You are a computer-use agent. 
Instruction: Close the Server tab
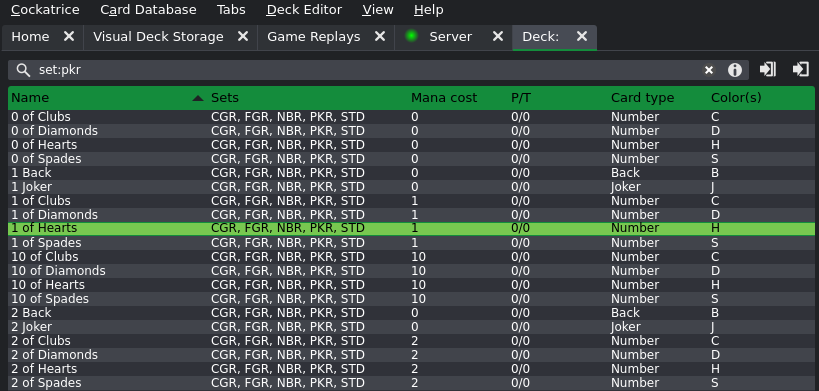498,37
